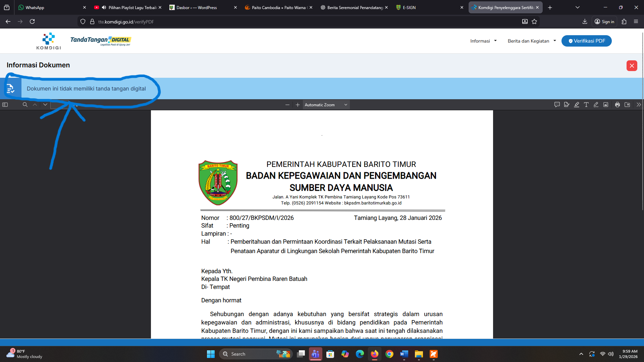
Task: Print the PDF document
Action: 618,105
